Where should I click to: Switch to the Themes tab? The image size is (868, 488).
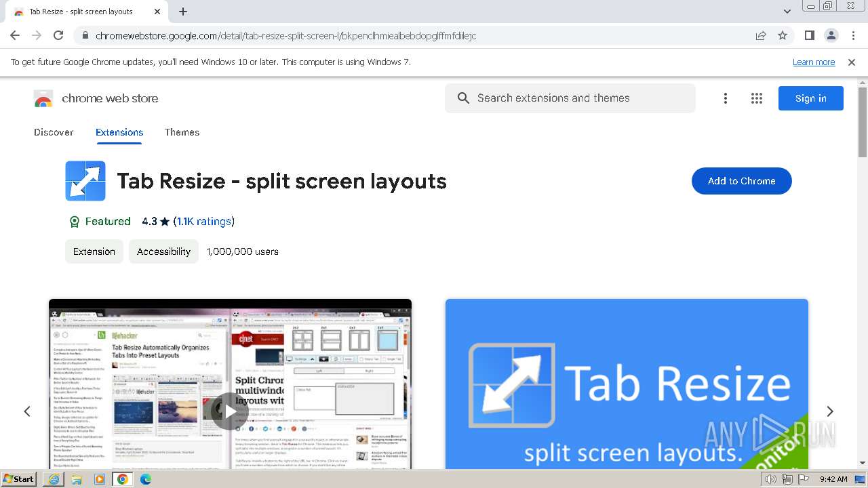(x=182, y=132)
